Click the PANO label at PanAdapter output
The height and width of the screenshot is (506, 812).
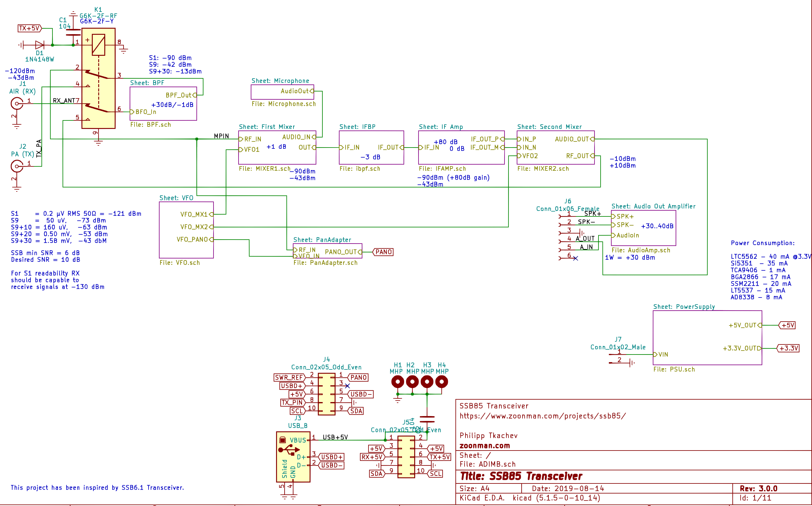[x=383, y=252]
